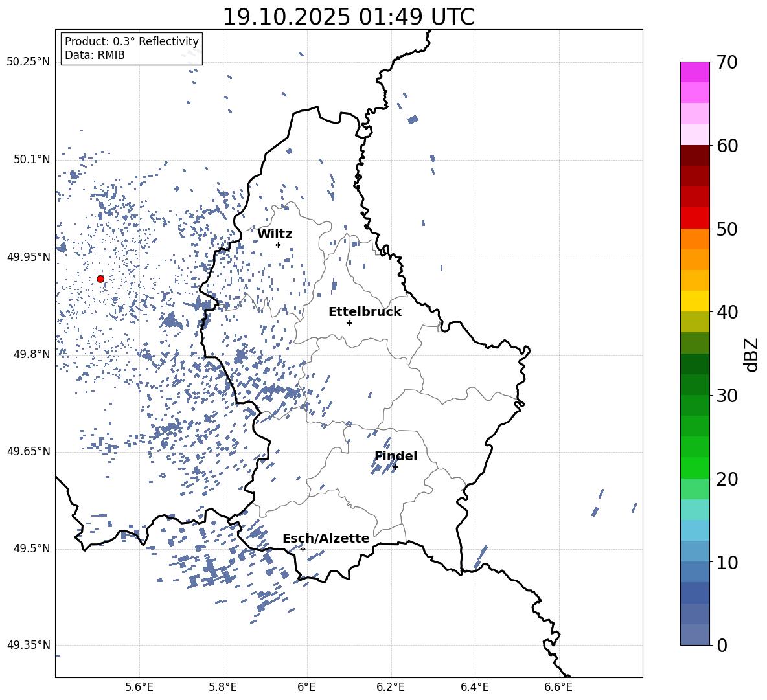767x700 pixels.
Task: Click the Ettelbruck station cross marker
Action: click(x=349, y=322)
